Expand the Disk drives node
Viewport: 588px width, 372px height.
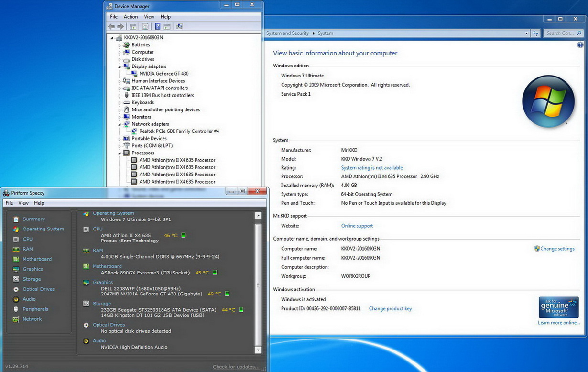[120, 59]
